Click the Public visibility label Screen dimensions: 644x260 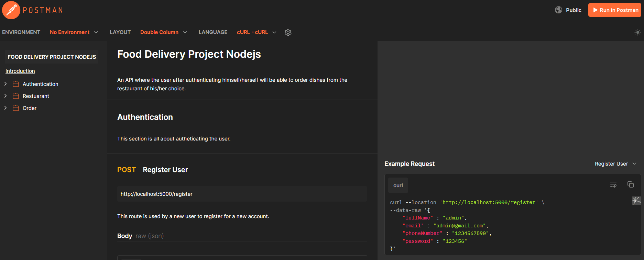(574, 10)
